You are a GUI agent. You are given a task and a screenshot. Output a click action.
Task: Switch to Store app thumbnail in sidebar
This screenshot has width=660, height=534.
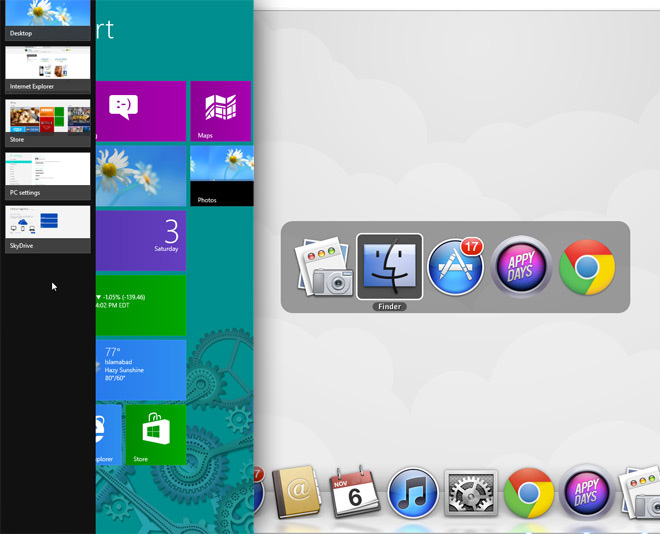pyautogui.click(x=48, y=123)
